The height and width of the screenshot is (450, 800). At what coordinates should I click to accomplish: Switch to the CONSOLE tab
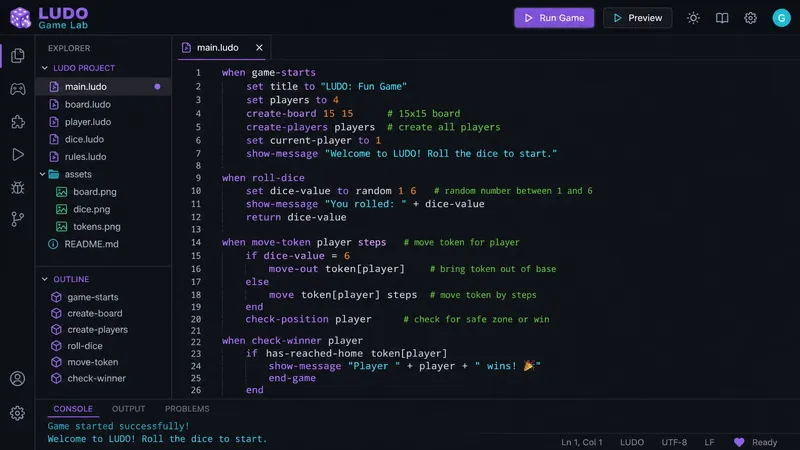[x=73, y=409]
